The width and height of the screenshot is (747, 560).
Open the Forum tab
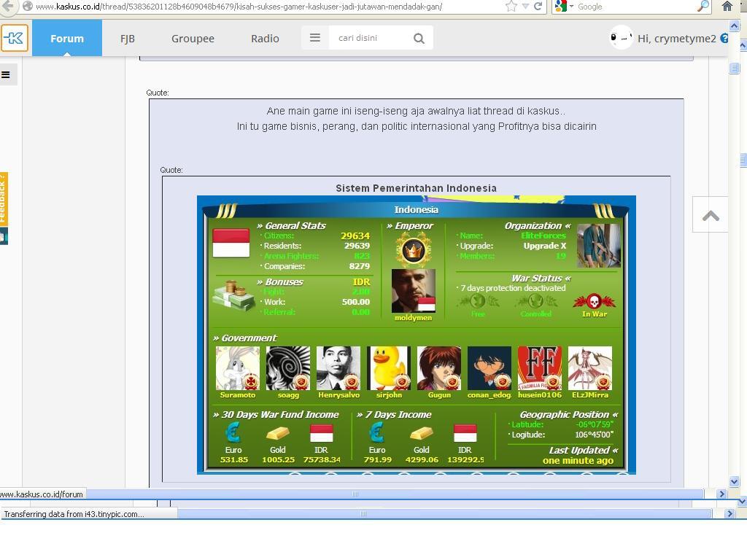tap(67, 39)
